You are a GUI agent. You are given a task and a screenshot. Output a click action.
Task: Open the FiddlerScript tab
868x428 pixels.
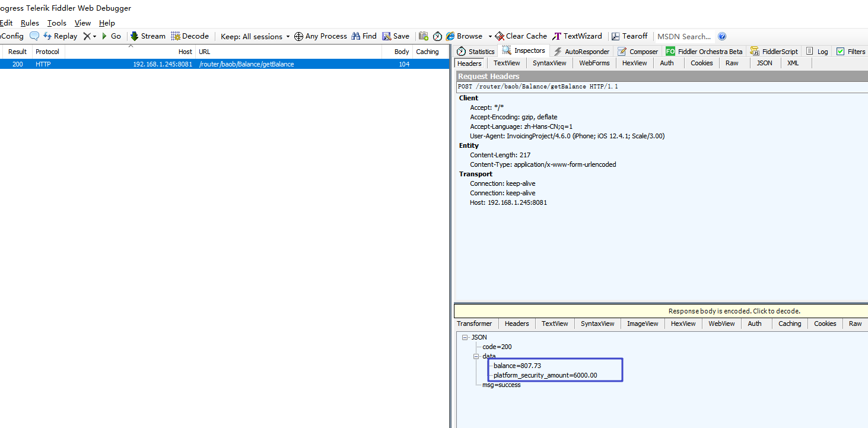[774, 52]
